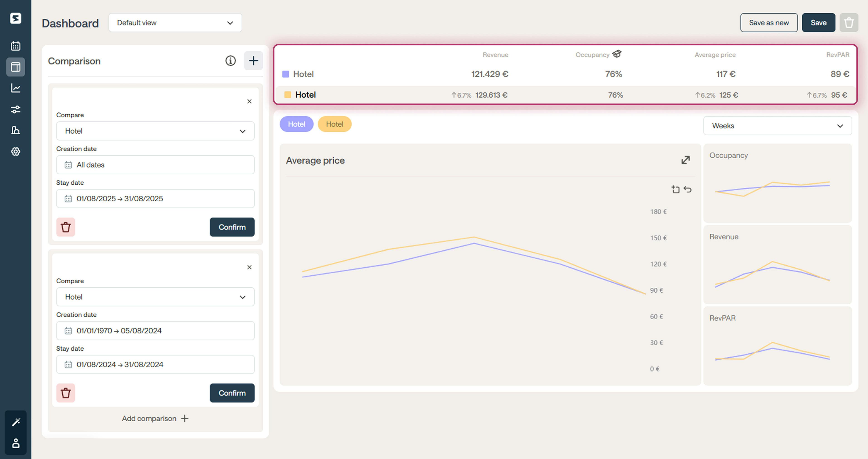Open the Default view dropdown
Viewport: 868px width, 459px height.
[x=175, y=23]
